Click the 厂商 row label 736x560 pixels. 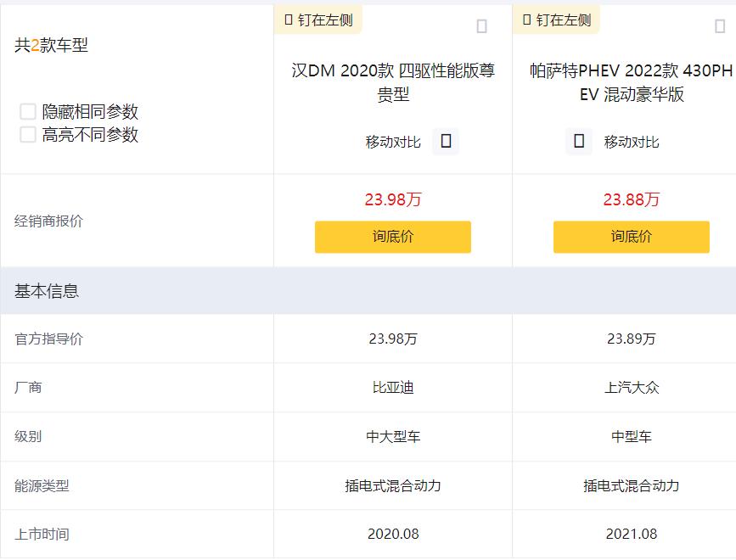pyautogui.click(x=28, y=388)
